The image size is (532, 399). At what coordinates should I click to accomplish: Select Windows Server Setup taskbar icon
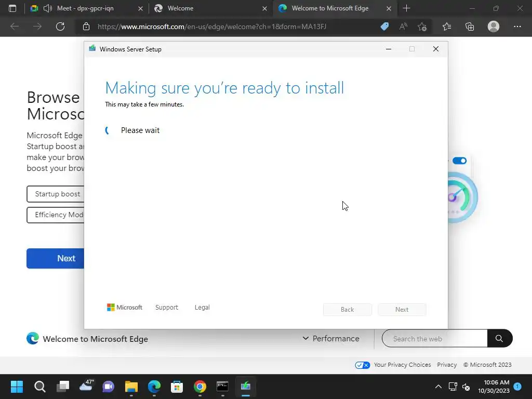pyautogui.click(x=246, y=387)
